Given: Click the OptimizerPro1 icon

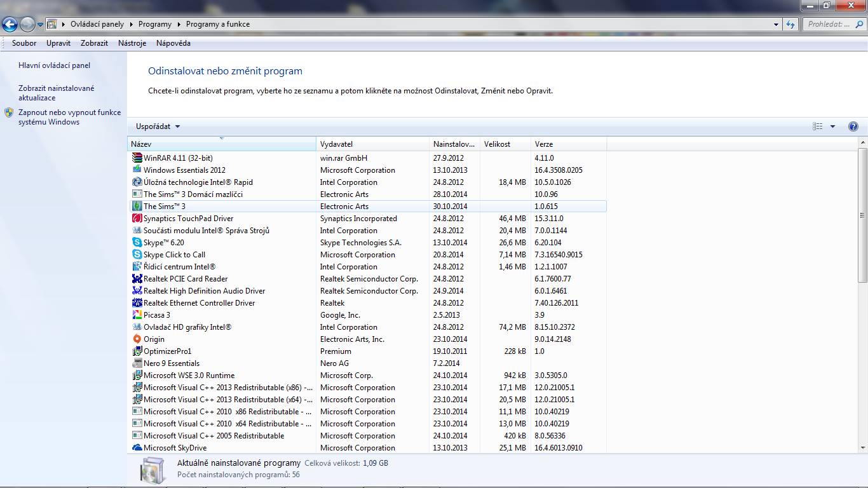Looking at the screenshot, I should pos(137,351).
